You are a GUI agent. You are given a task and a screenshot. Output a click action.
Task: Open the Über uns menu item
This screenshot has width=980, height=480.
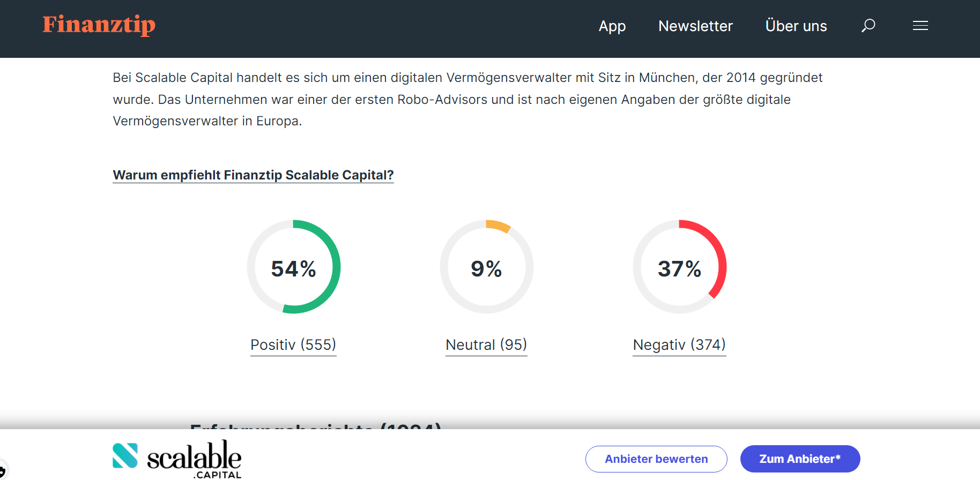point(796,26)
